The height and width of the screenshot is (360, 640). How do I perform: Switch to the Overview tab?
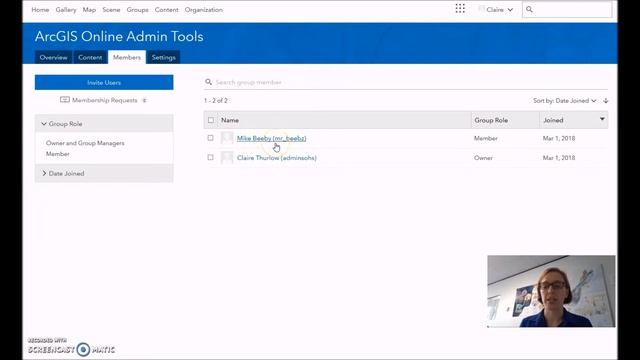[x=53, y=57]
